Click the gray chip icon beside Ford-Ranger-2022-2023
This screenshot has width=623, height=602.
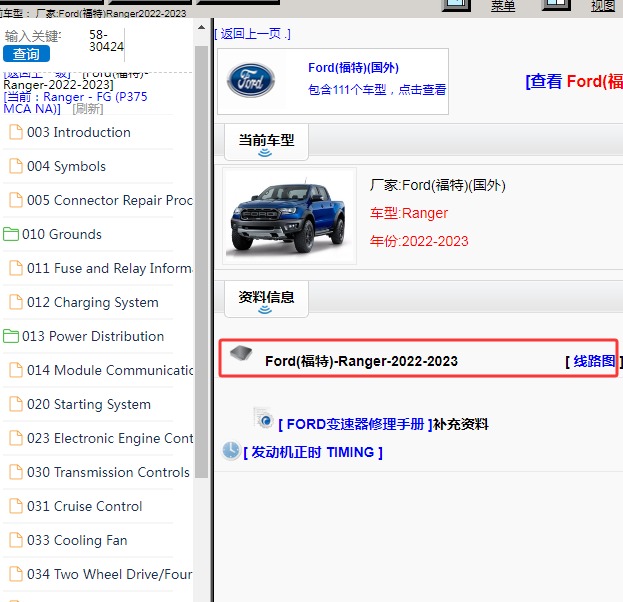(x=241, y=352)
